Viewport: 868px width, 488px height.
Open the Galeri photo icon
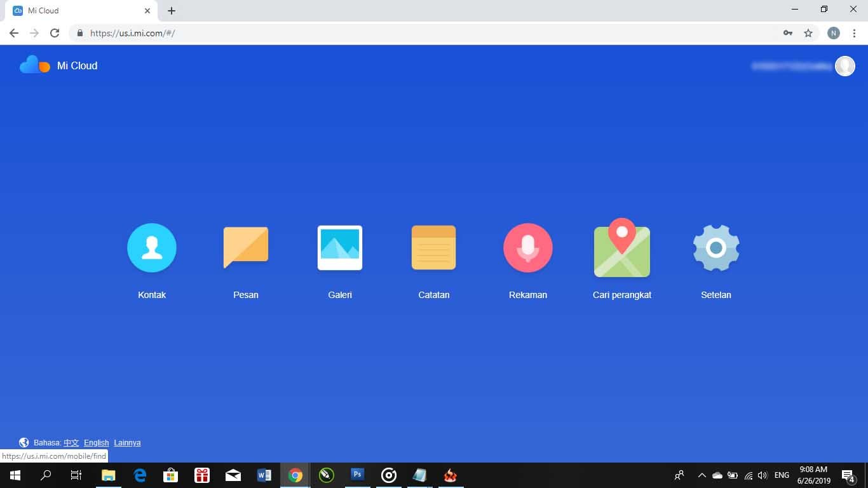pyautogui.click(x=340, y=248)
